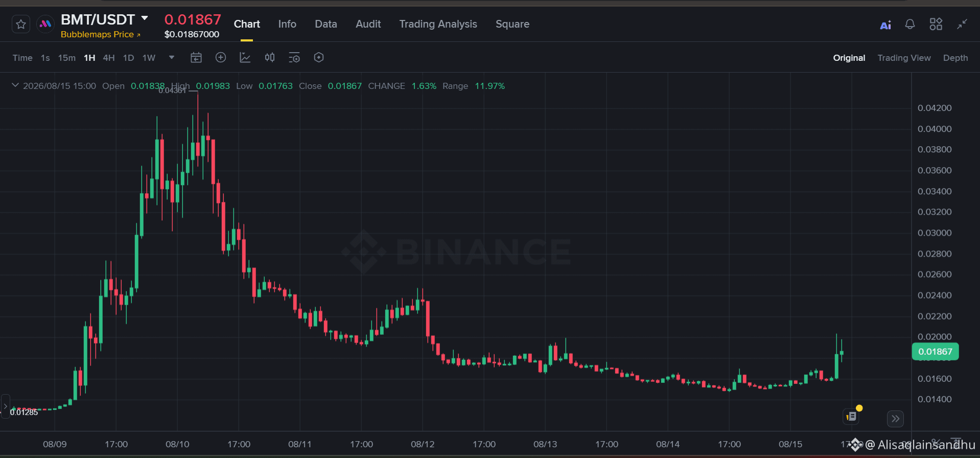The height and width of the screenshot is (458, 980).
Task: Click the green 0.01867 current price tag
Action: click(x=936, y=352)
